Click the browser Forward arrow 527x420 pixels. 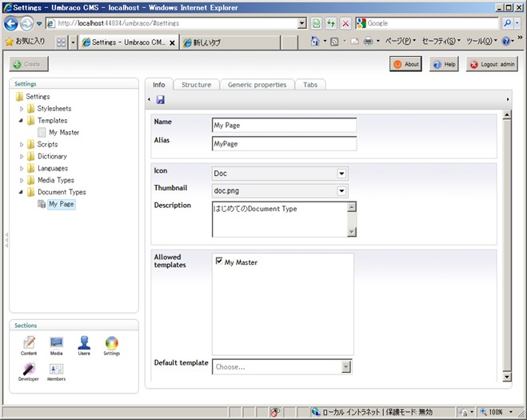click(26, 23)
